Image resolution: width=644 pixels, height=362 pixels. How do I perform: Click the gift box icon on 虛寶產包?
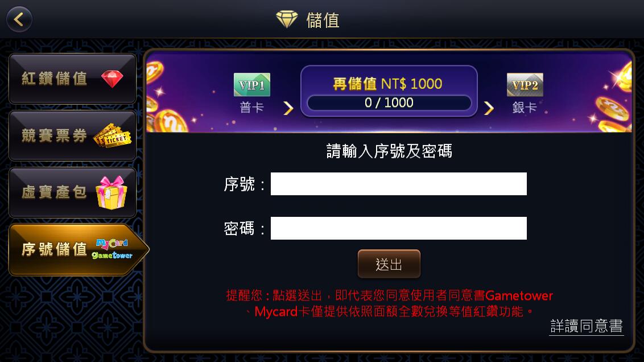(112, 192)
